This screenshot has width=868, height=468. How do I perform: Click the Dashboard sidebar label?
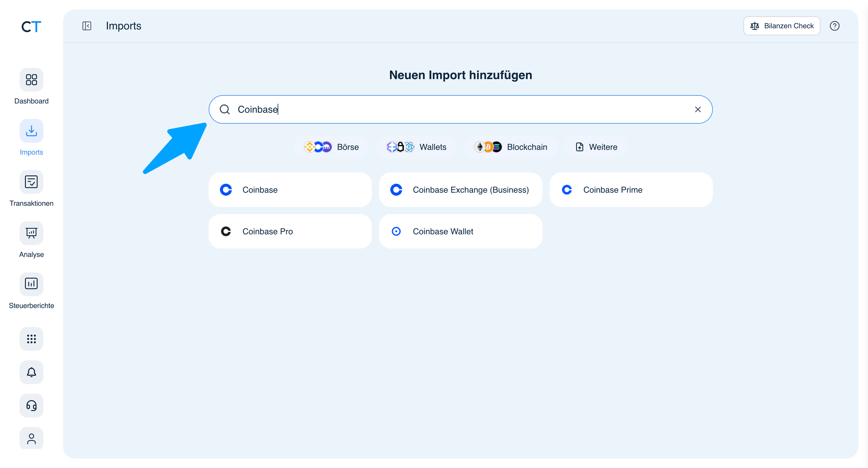[x=31, y=101]
